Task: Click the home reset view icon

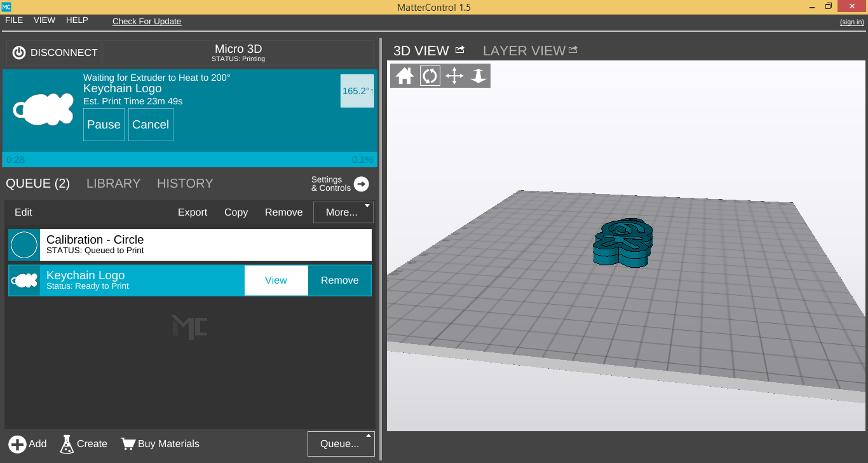Action: tap(405, 76)
